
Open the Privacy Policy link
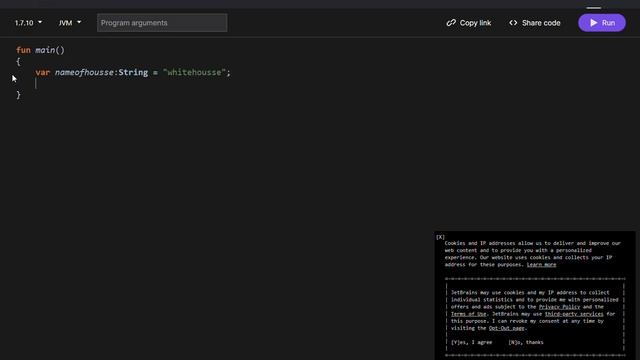559,307
